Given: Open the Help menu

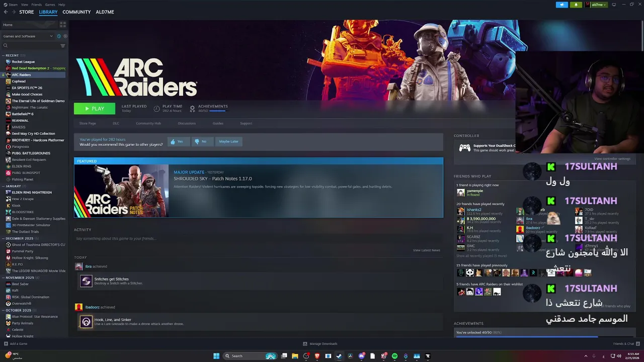Looking at the screenshot, I should (x=61, y=5).
